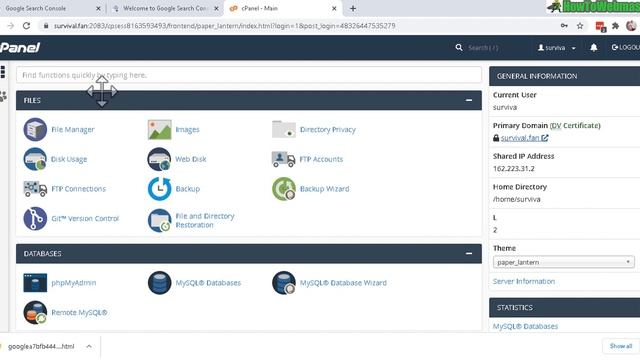Click the phpMyAdmin link text
Viewport: 640px width, 360px height.
click(73, 282)
